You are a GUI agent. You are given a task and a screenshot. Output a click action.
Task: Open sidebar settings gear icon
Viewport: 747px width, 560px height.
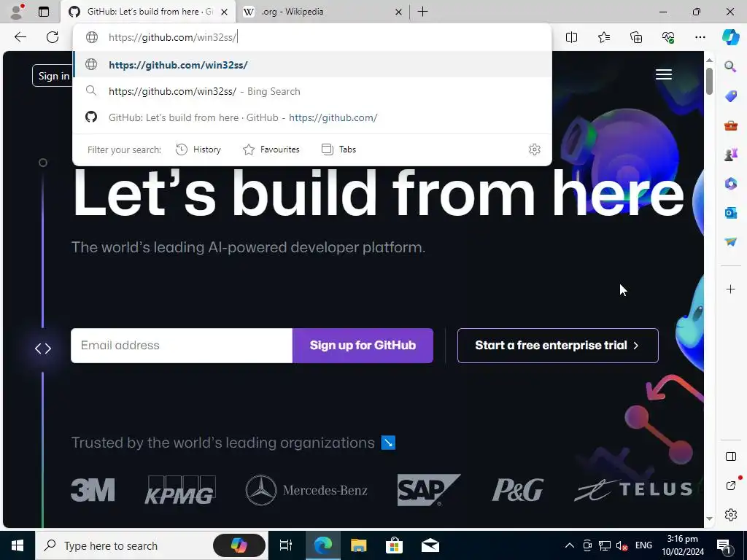(730, 515)
